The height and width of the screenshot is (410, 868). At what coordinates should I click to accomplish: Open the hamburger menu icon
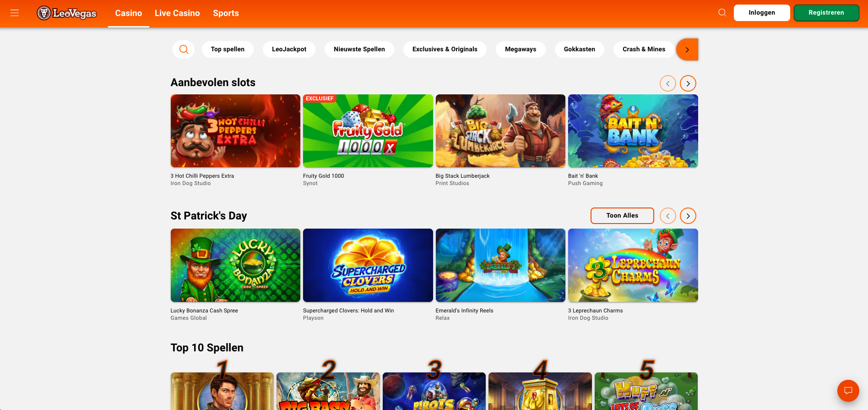coord(15,13)
